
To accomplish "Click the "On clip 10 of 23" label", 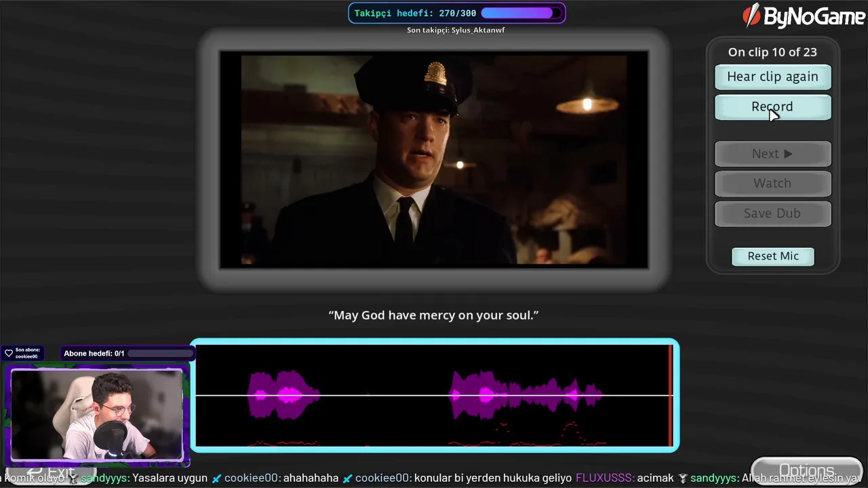I will pos(772,52).
